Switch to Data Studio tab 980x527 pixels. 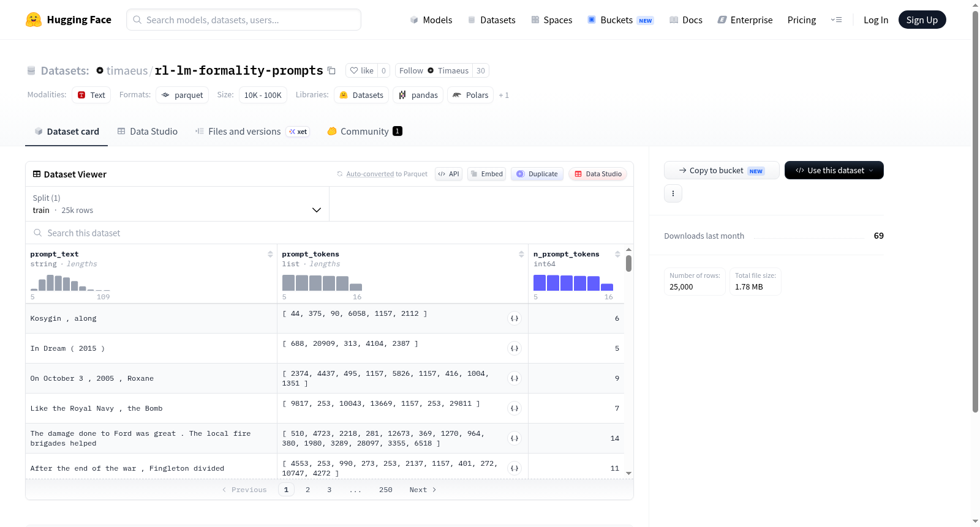pyautogui.click(x=148, y=131)
